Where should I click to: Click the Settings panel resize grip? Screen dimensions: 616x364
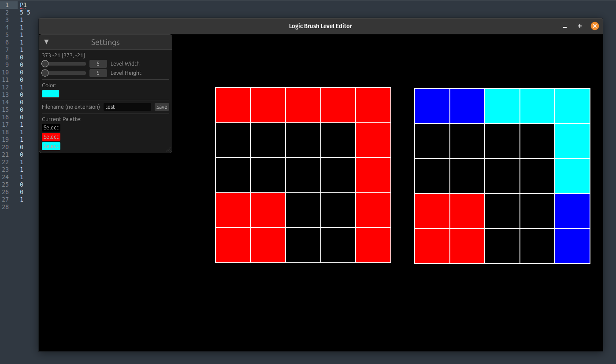tap(168, 150)
